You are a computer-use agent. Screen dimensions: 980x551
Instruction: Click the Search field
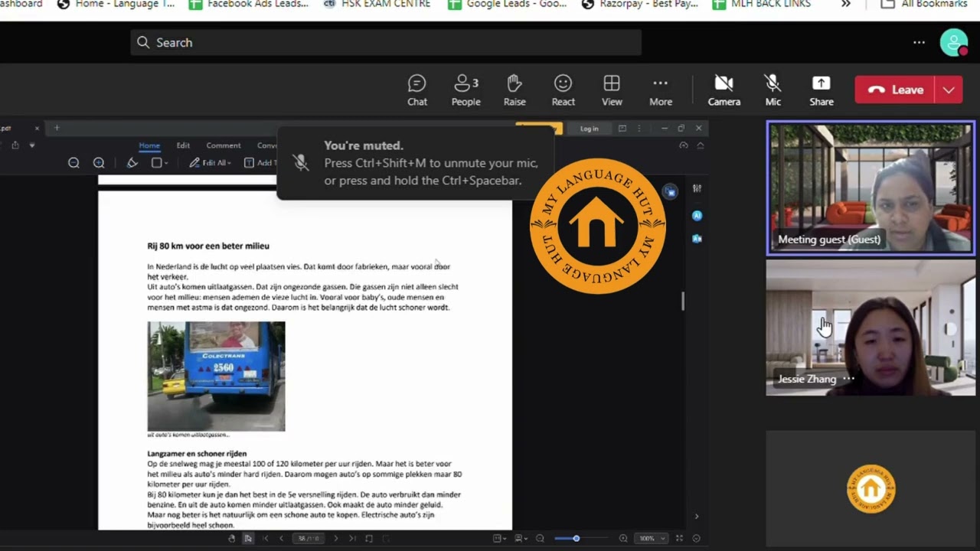386,42
